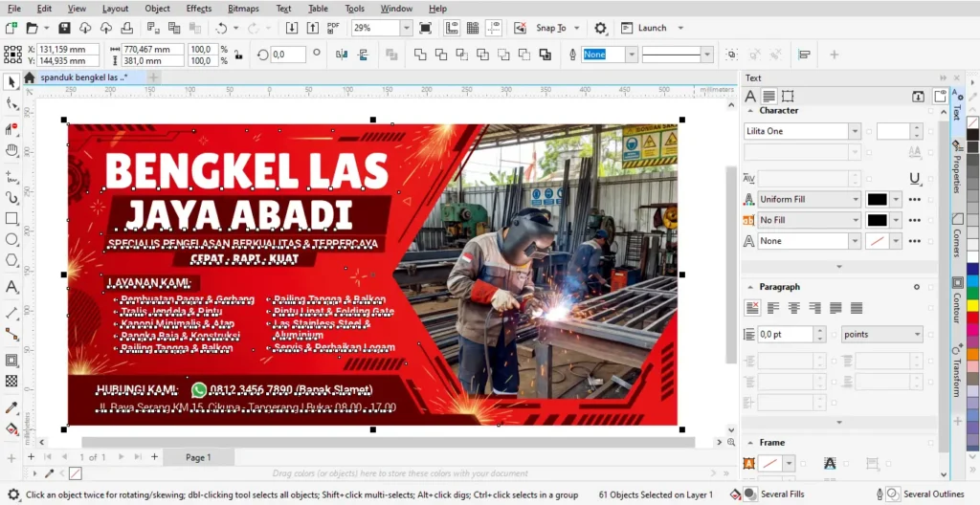The image size is (980, 505).
Task: Click the New document icon
Action: pos(11,28)
